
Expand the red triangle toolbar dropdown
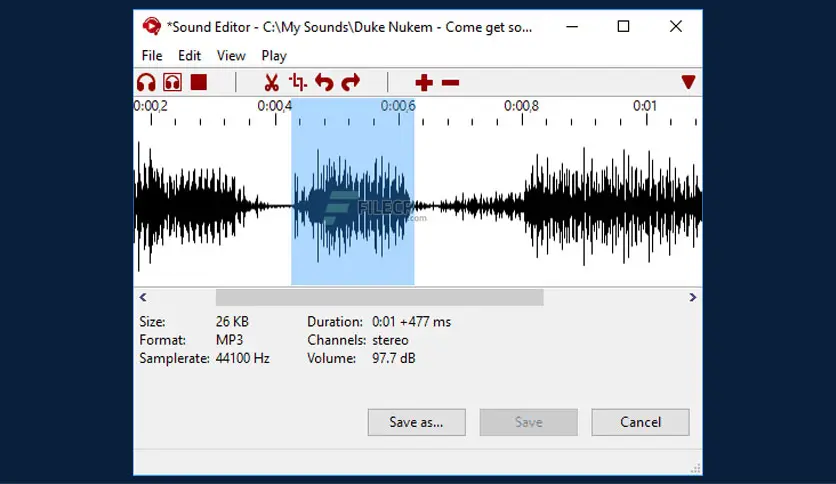(688, 82)
